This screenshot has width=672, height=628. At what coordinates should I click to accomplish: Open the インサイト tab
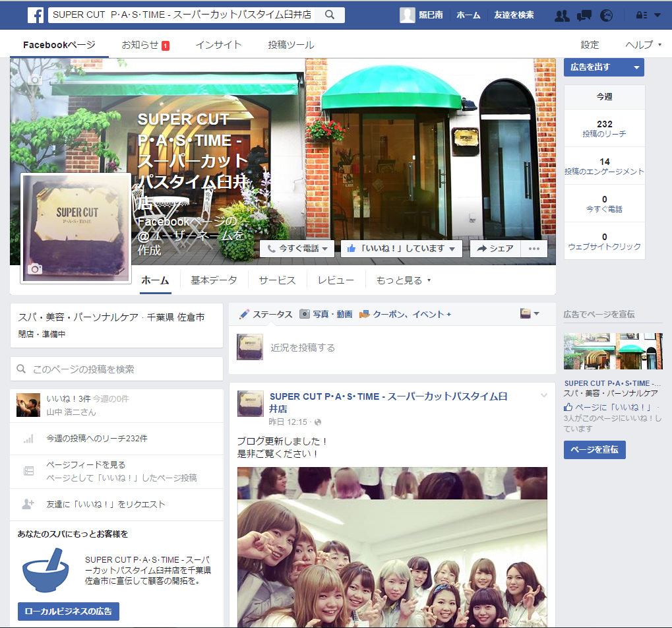click(218, 45)
